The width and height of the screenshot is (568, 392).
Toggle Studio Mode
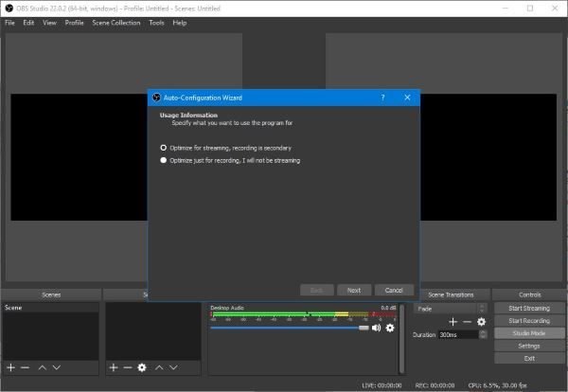(529, 333)
